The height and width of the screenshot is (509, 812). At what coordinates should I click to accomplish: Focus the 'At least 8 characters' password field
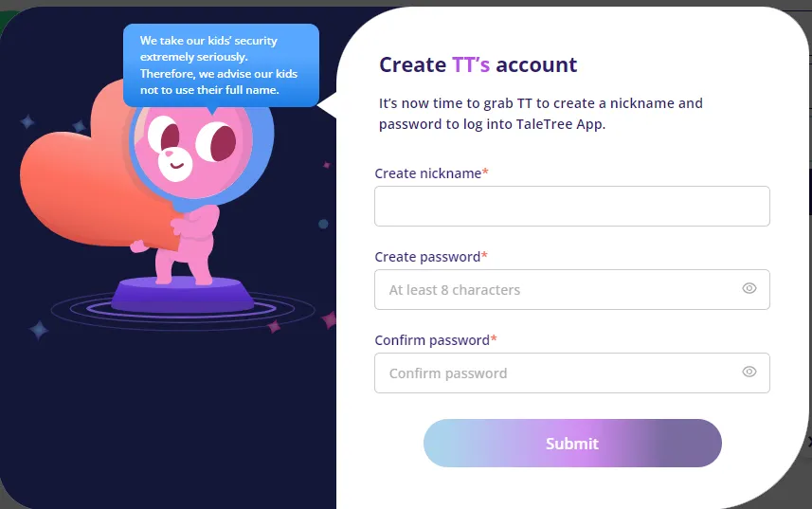571,289
